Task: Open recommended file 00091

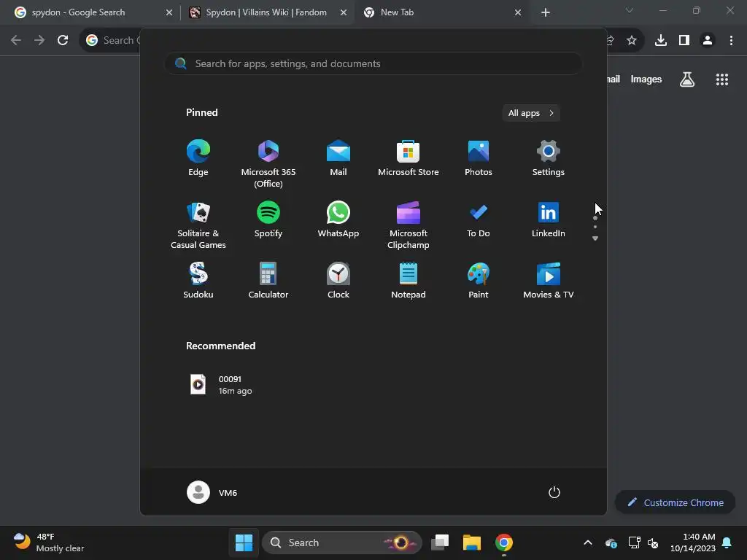Action: 222,385
